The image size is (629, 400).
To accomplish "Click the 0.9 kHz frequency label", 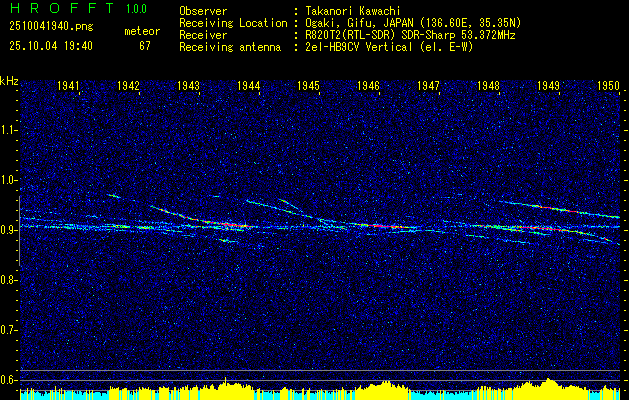I will pos(8,230).
